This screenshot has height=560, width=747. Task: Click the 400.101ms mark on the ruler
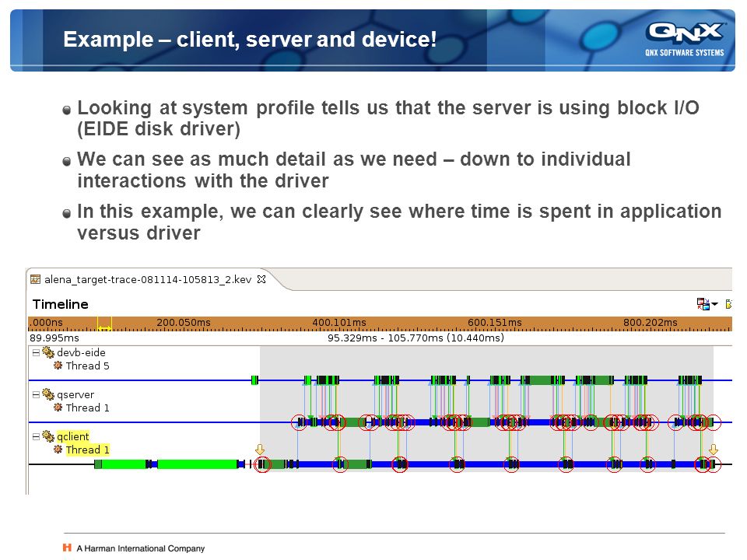click(x=339, y=322)
